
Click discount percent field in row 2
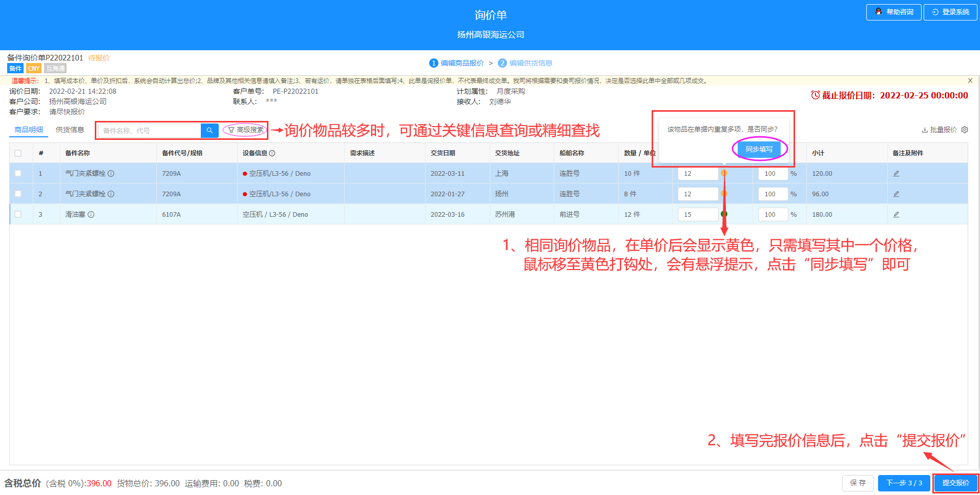click(773, 194)
